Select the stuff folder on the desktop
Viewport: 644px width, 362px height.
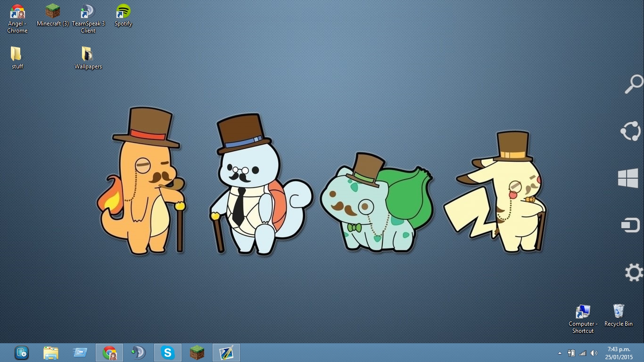point(17,58)
